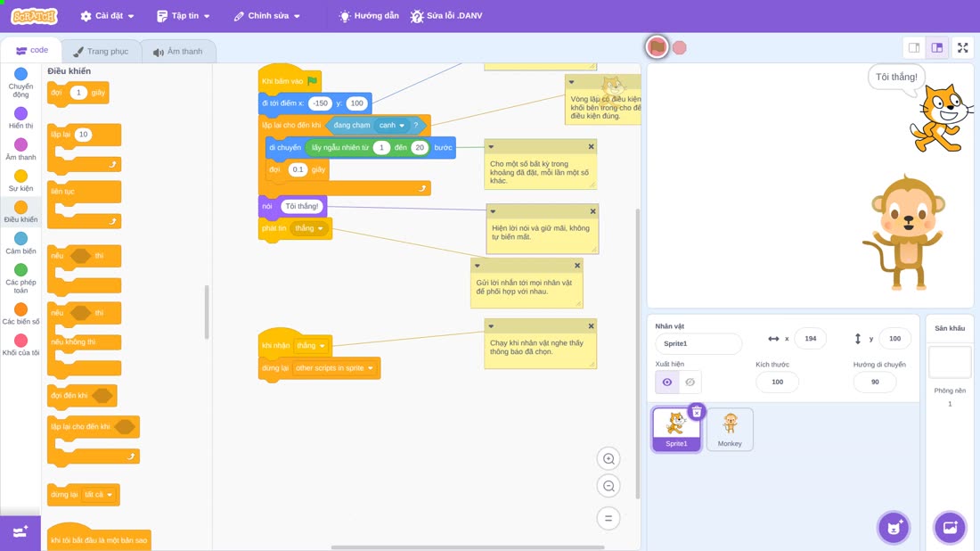Click the green flag to run
This screenshot has width=980, height=551.
[x=657, y=47]
